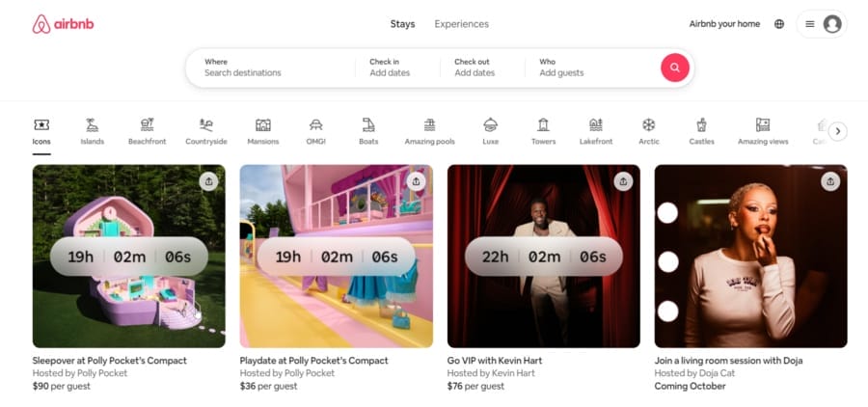Select the Arctic category icon
Viewport: 868px width, 407px height.
click(648, 124)
